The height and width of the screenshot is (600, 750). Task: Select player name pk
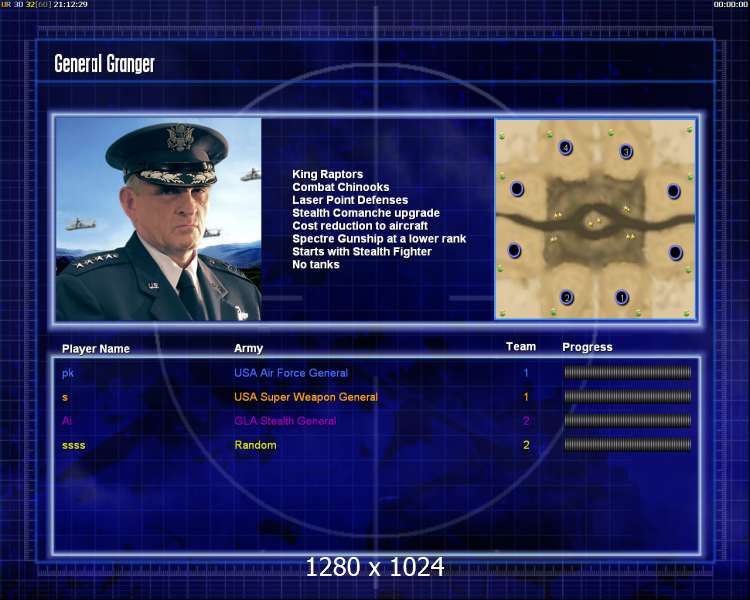coord(68,373)
